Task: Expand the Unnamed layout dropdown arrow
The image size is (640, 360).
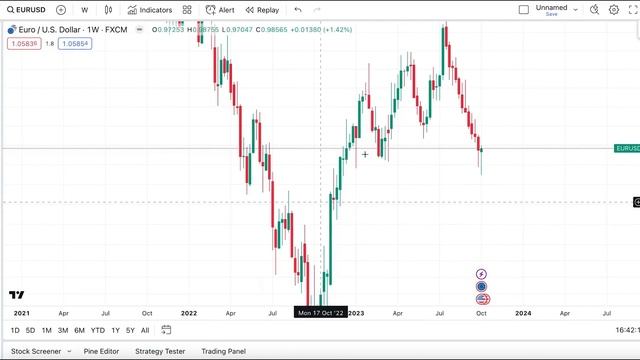Action: coord(576,9)
